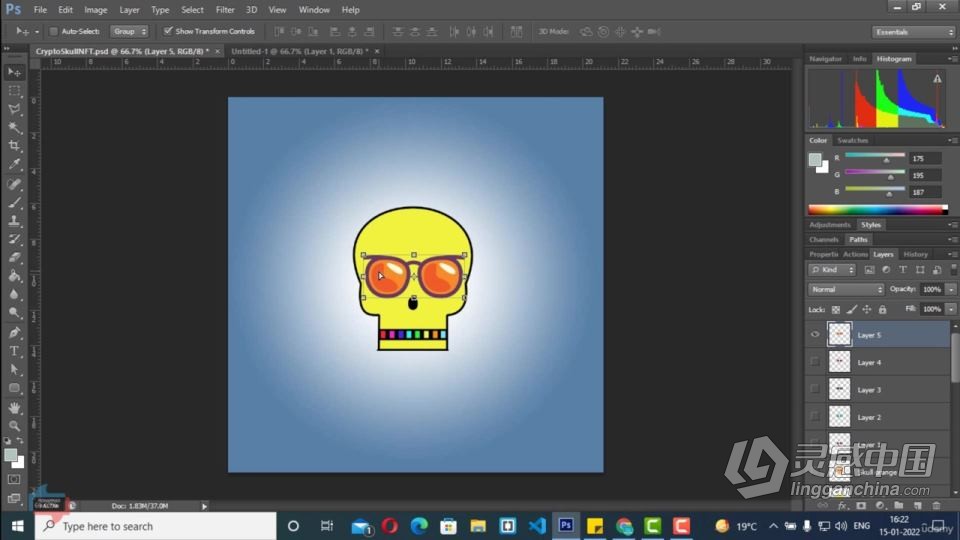Show Layer 2 visibility box
This screenshot has height=540, width=960.
tap(815, 417)
